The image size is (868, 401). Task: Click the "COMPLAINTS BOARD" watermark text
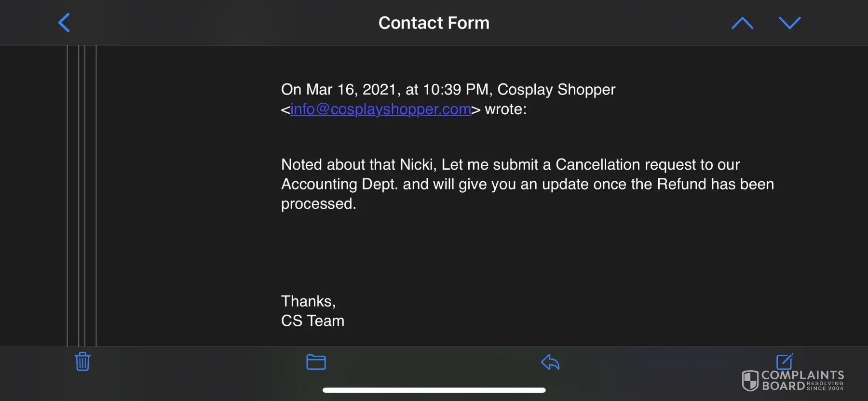coord(802,380)
